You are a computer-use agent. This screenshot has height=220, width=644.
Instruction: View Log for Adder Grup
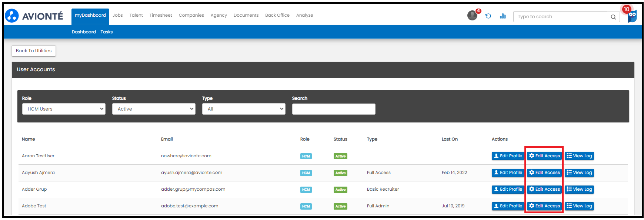(579, 189)
